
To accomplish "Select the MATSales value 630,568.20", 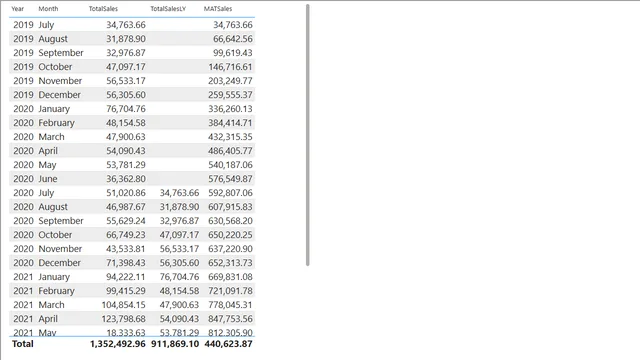I will coord(230,221).
